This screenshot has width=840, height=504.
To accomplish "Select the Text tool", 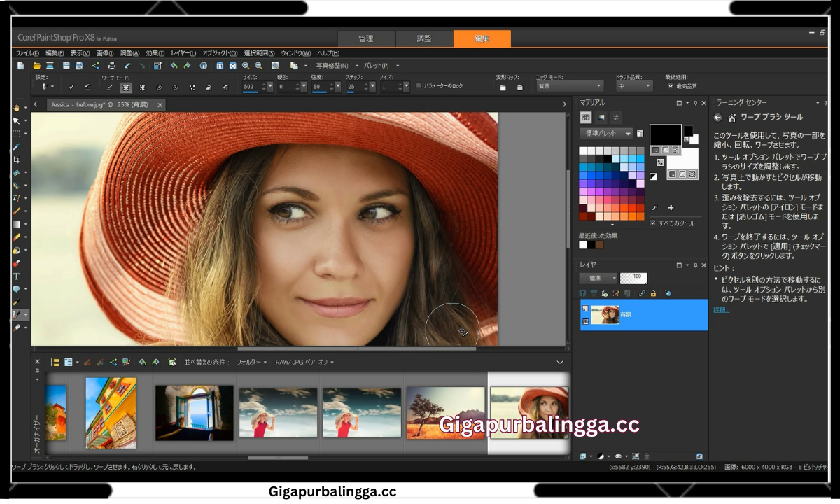I will pos(17,276).
